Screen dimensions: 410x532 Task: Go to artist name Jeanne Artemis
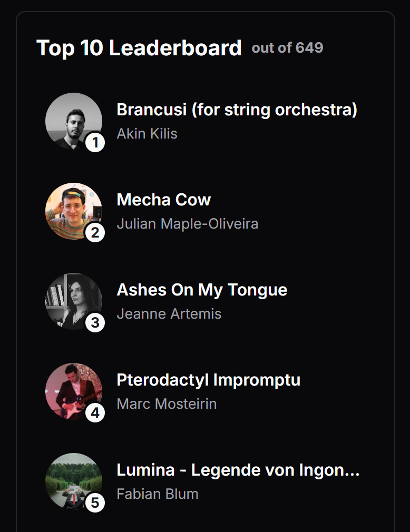coord(169,314)
